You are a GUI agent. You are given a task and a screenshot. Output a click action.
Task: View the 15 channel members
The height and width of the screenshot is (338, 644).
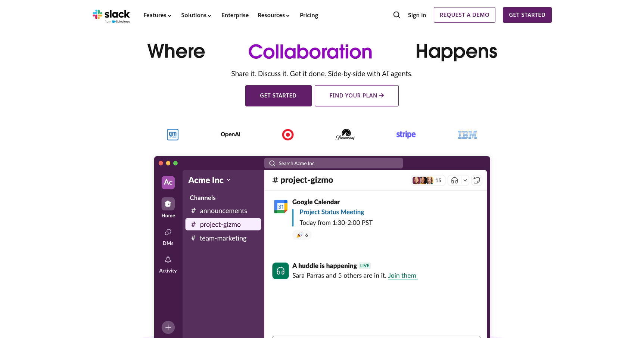click(428, 180)
